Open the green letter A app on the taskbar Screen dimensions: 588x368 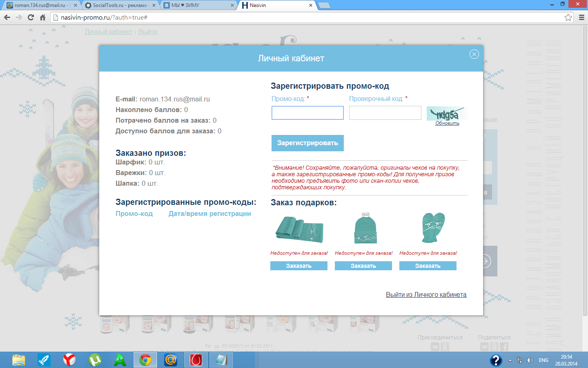coord(120,360)
